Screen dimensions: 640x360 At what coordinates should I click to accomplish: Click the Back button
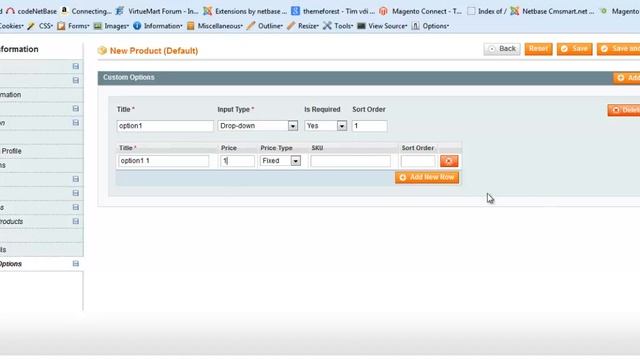coord(502,49)
